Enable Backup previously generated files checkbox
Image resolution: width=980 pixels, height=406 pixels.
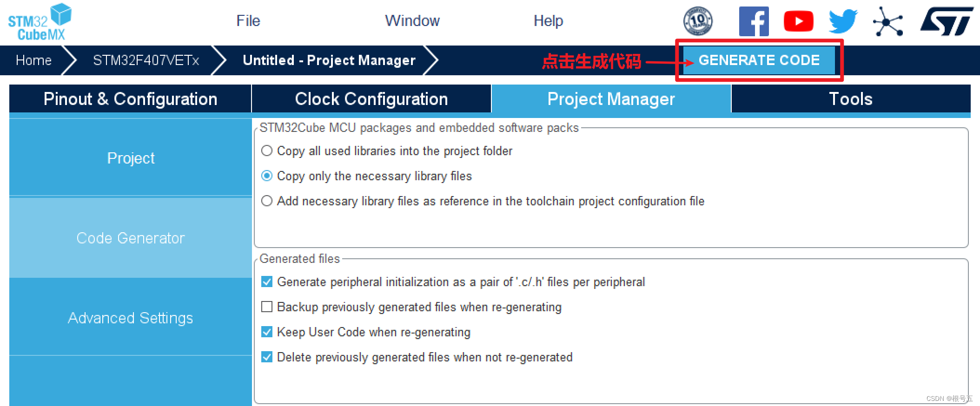click(267, 307)
